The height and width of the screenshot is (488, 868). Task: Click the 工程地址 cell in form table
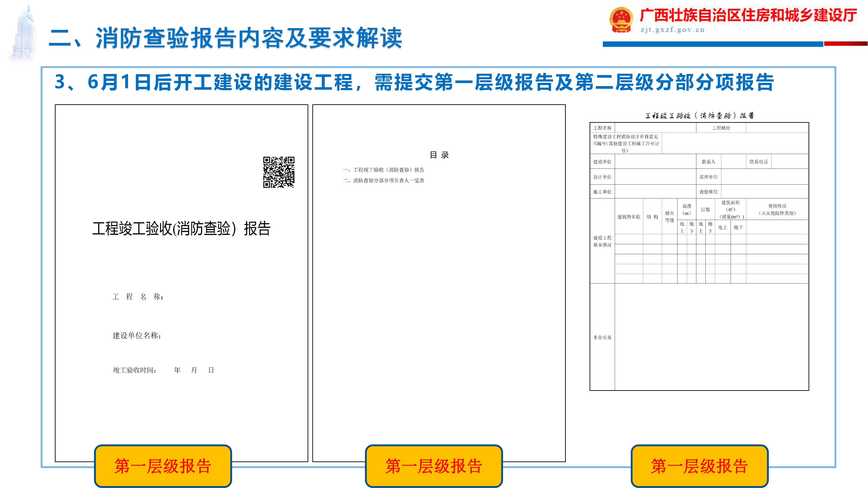tap(721, 128)
